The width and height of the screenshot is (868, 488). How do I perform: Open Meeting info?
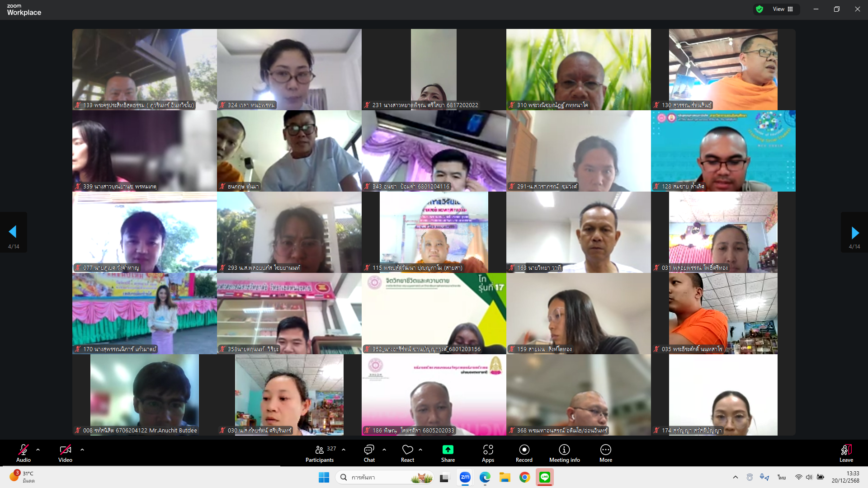click(x=564, y=450)
